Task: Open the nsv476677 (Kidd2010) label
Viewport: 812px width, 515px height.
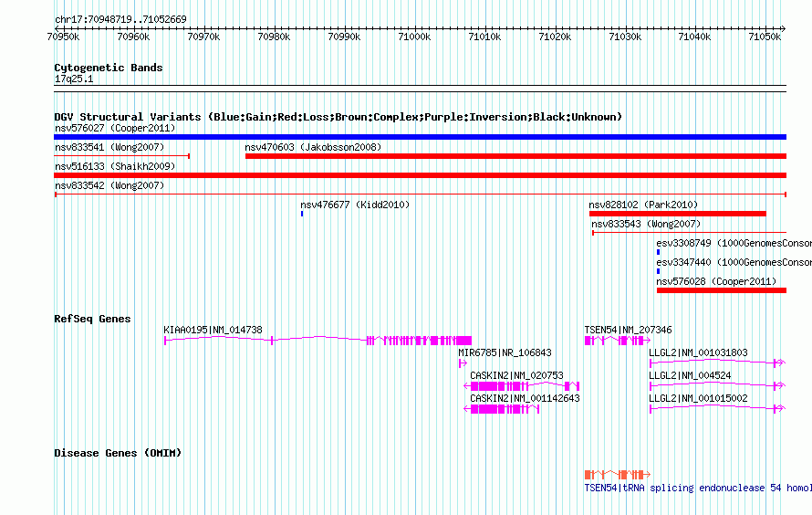Action: [x=355, y=205]
